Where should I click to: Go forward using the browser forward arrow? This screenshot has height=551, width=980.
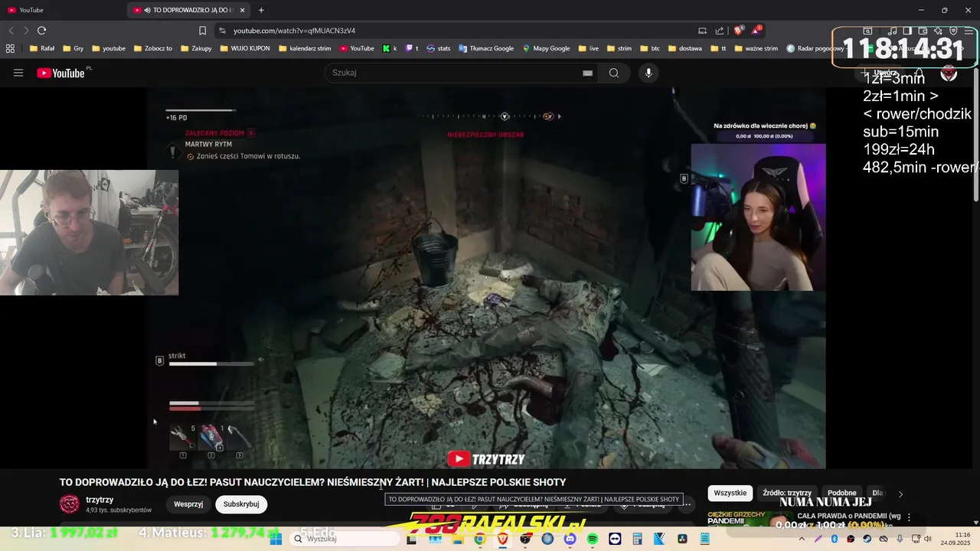[26, 31]
